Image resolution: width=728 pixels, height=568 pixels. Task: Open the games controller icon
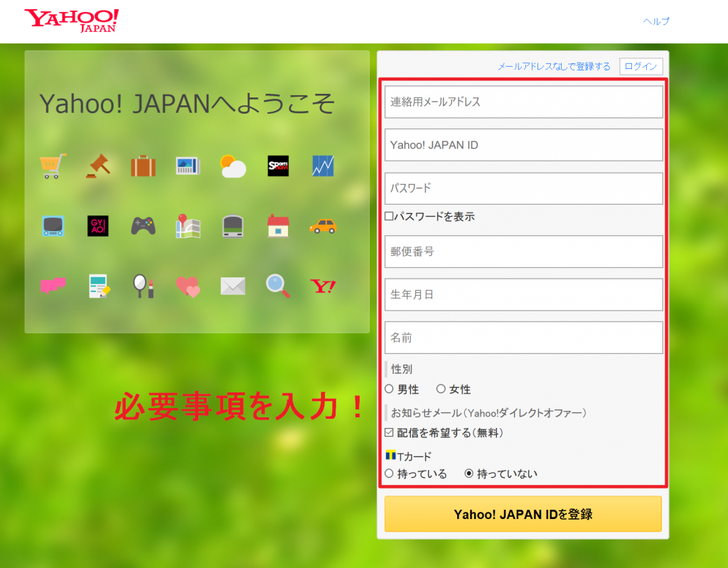[143, 226]
